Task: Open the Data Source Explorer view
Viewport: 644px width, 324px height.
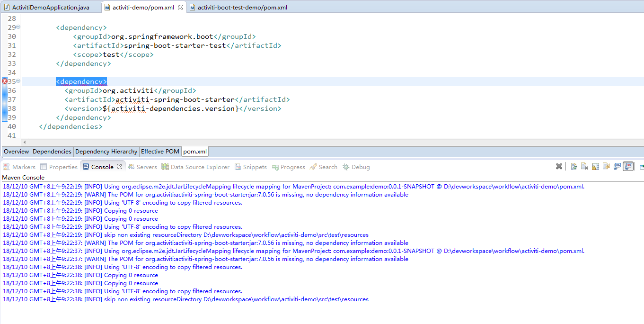Action: pos(195,167)
